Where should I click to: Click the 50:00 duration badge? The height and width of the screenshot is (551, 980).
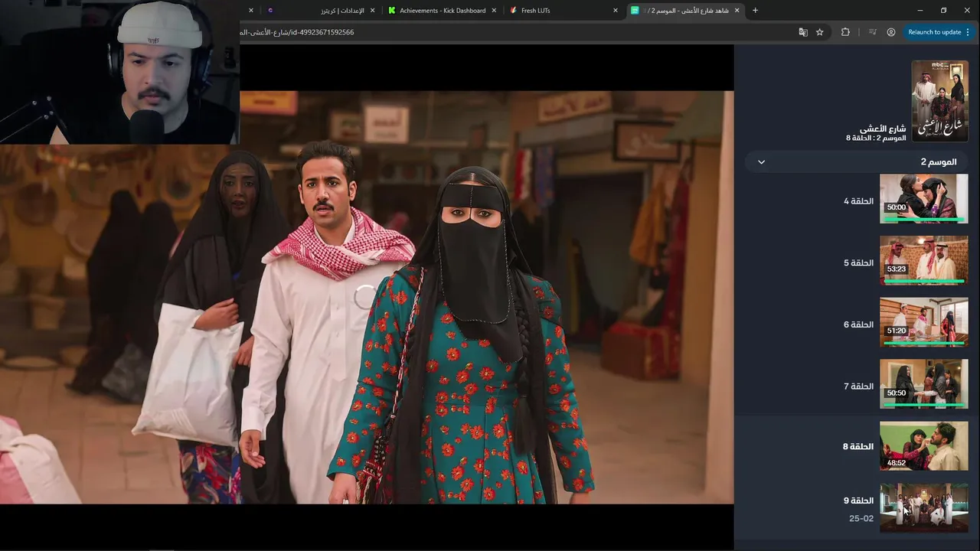[896, 207]
